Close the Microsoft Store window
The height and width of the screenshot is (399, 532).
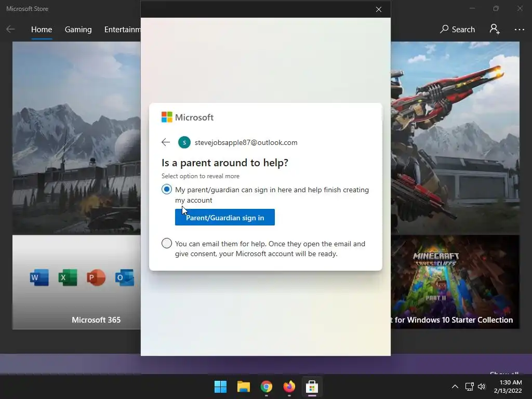pyautogui.click(x=520, y=8)
